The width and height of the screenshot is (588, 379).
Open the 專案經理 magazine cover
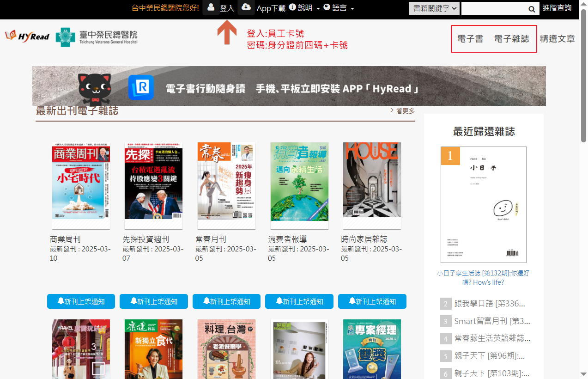pos(372,349)
